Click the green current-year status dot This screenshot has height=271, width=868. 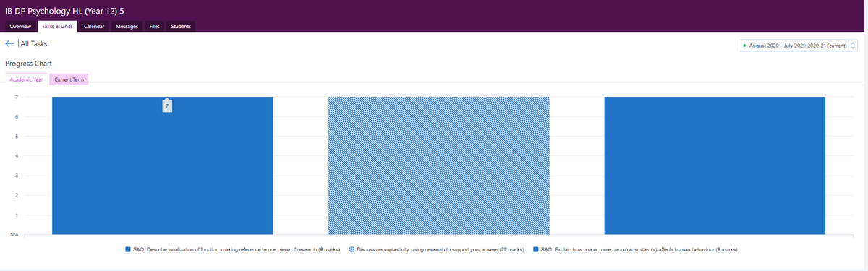click(x=744, y=46)
